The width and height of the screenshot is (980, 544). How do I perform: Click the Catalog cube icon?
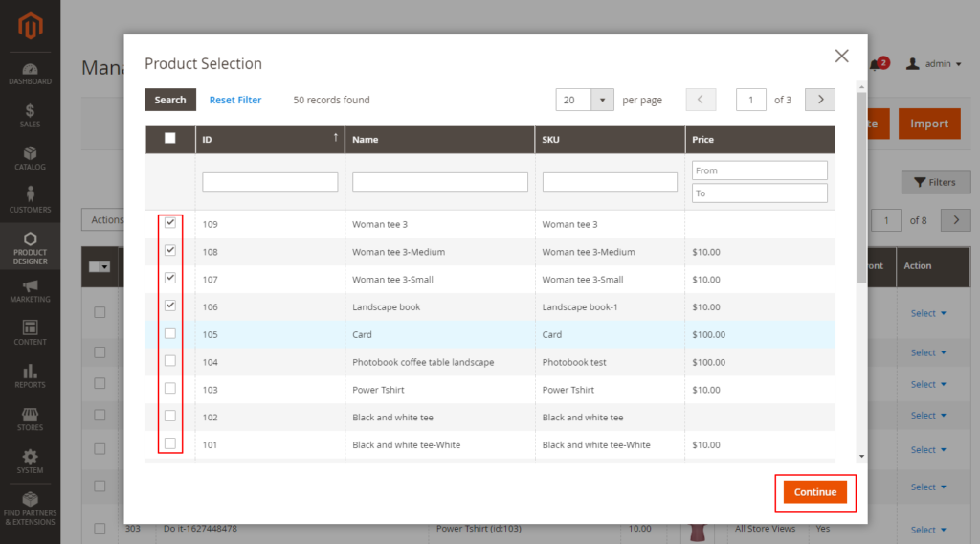pyautogui.click(x=30, y=158)
